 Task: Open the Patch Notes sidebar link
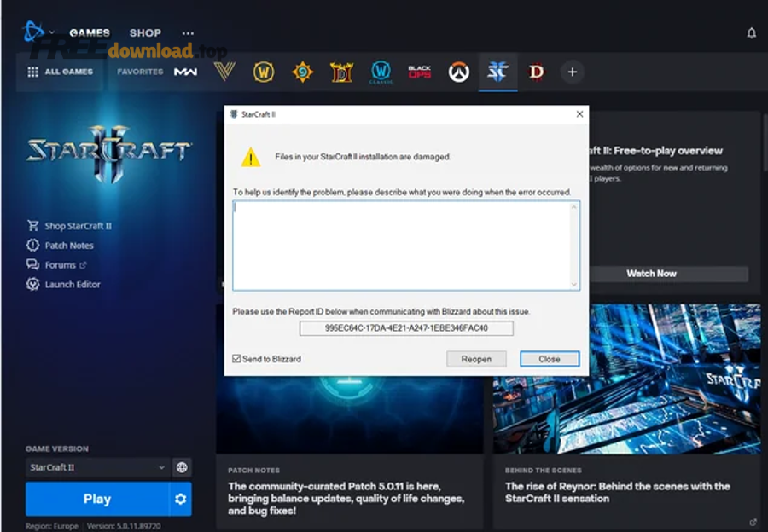tap(68, 246)
